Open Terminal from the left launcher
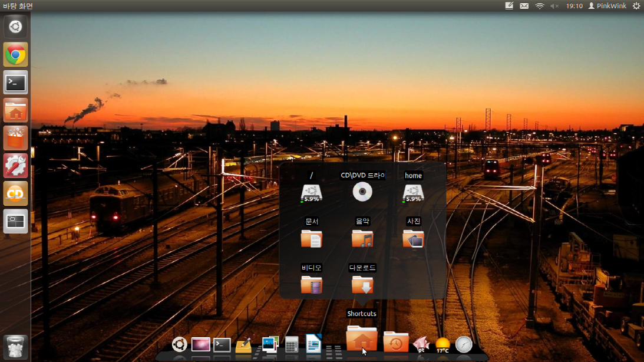Viewport: 644px width, 362px height. point(15,82)
